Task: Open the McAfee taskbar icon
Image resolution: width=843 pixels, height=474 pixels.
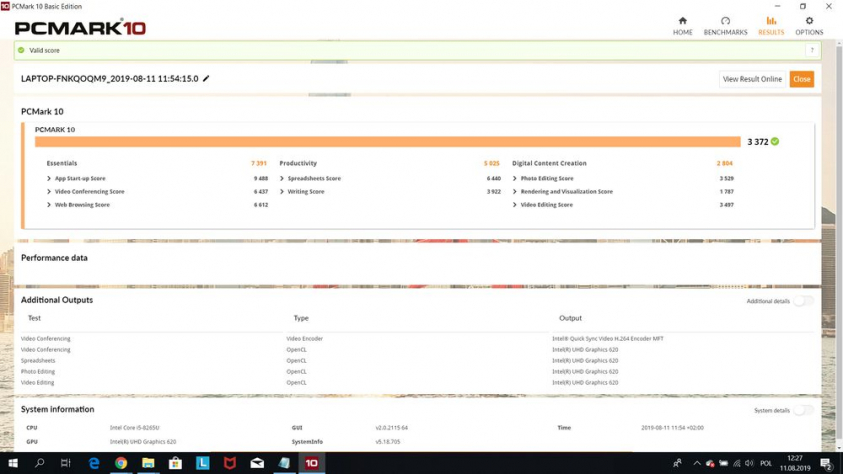Action: [x=230, y=463]
